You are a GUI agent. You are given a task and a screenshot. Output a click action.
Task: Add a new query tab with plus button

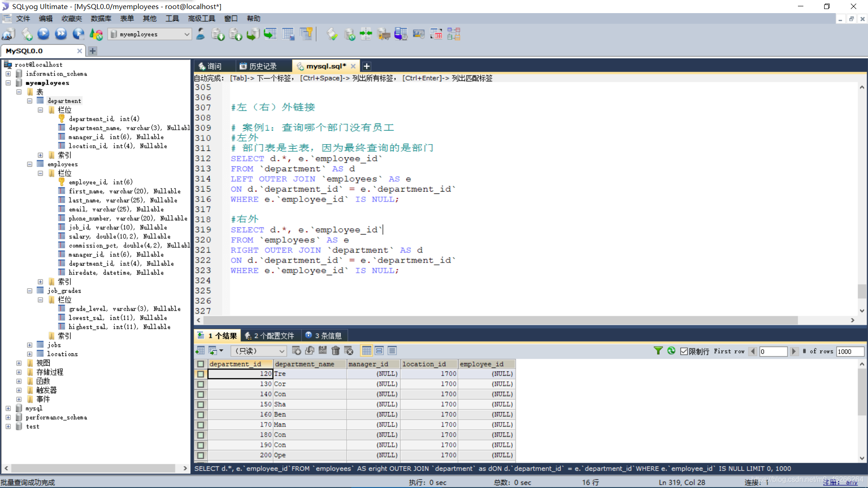point(367,66)
